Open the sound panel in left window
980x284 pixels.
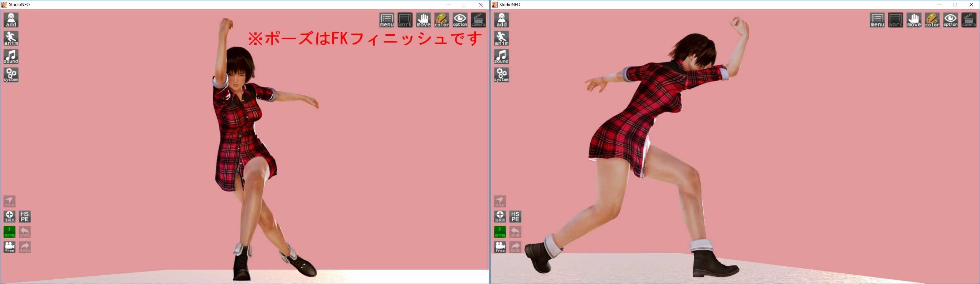click(x=11, y=56)
